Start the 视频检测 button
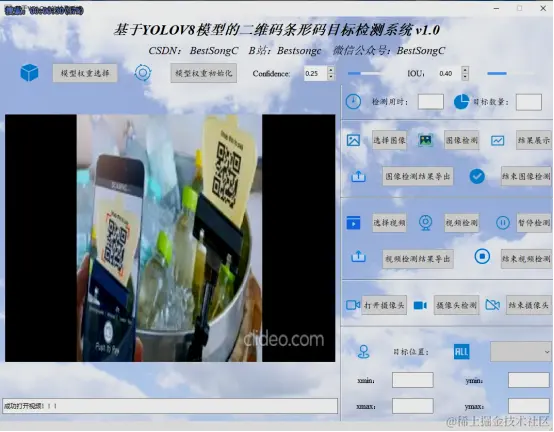 461,223
